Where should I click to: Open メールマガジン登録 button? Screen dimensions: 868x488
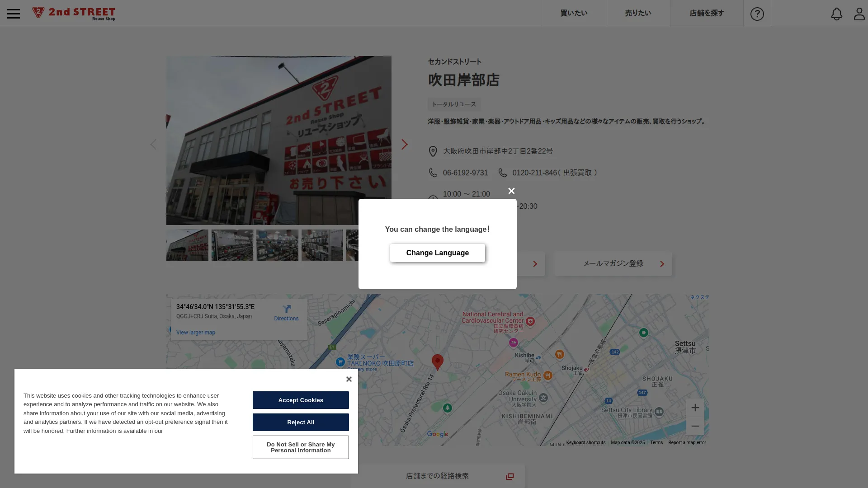pyautogui.click(x=613, y=264)
